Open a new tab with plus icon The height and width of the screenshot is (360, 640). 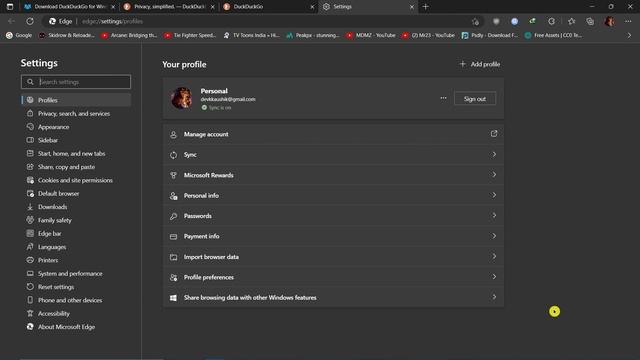click(x=425, y=7)
